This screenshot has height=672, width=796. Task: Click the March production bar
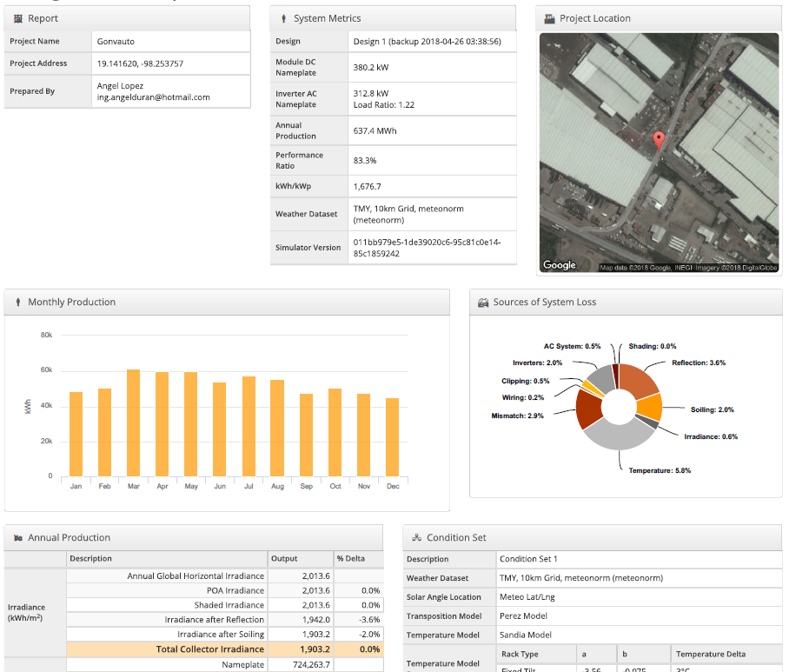(x=134, y=422)
